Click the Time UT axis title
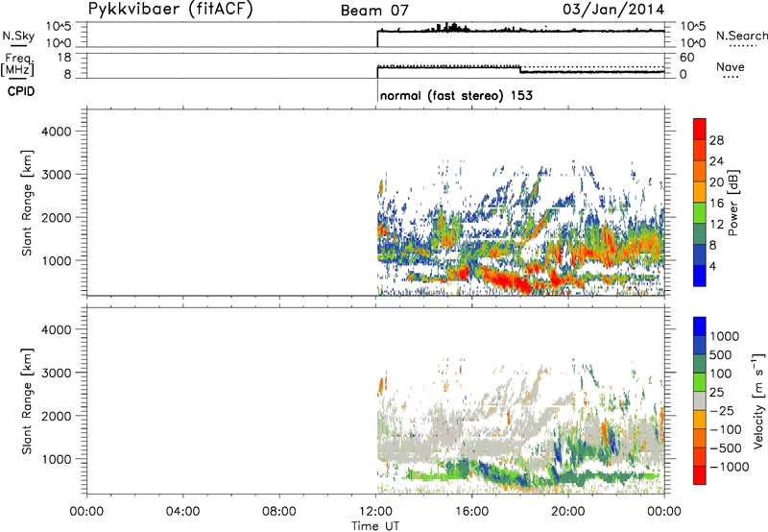 click(x=375, y=526)
